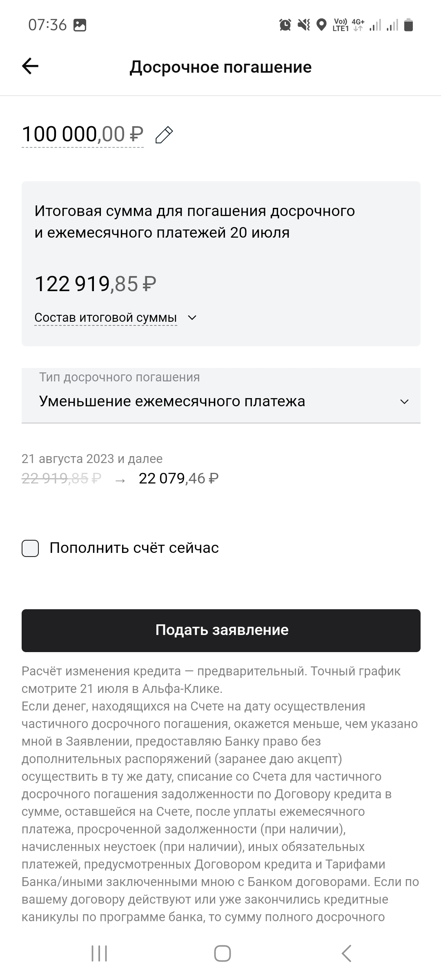Tap the muted sound status icon
The width and height of the screenshot is (441, 980).
coord(303,25)
